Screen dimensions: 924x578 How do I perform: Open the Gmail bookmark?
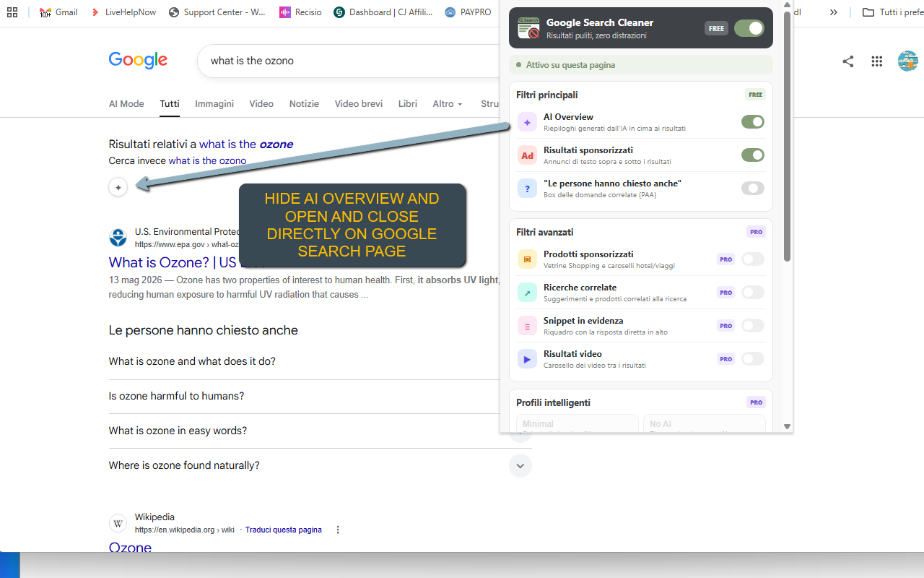point(58,12)
